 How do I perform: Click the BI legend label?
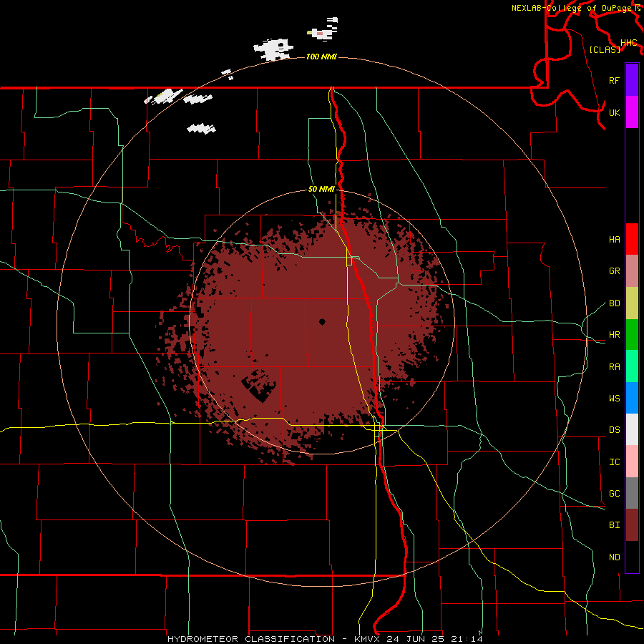(614, 525)
